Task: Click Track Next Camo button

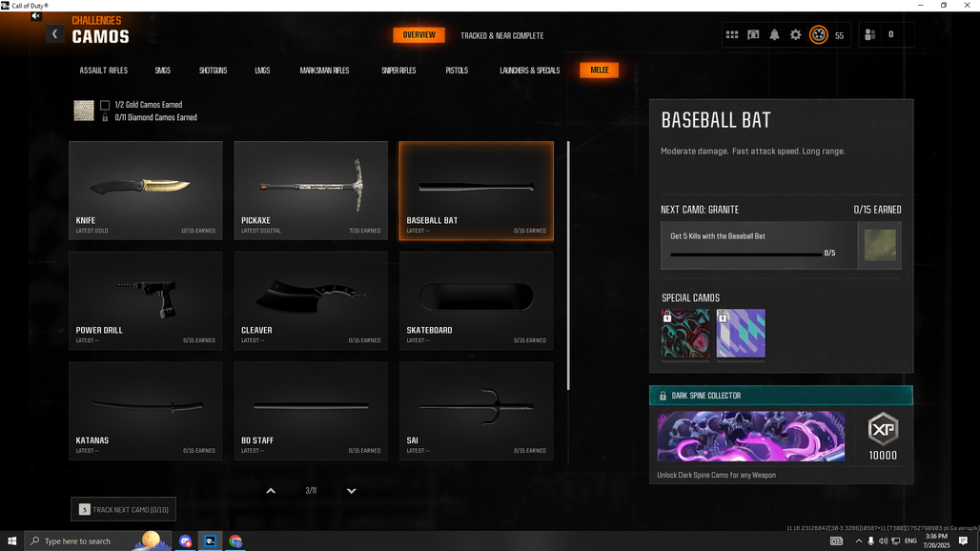Action: 124,510
